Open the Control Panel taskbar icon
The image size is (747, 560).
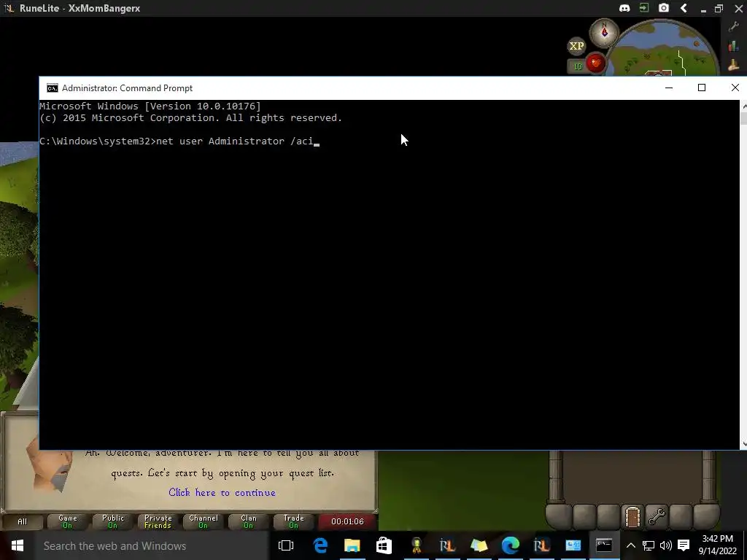tap(573, 545)
